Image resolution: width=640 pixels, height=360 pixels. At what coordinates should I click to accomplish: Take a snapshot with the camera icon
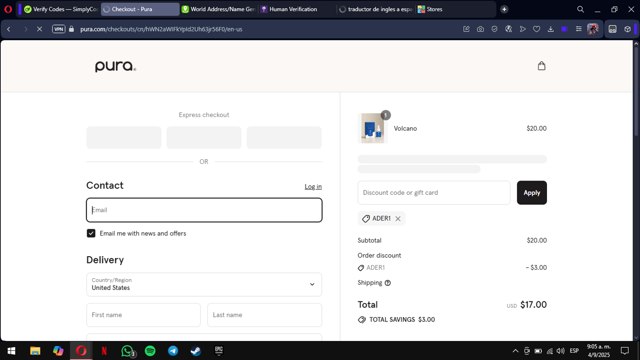coord(480,29)
